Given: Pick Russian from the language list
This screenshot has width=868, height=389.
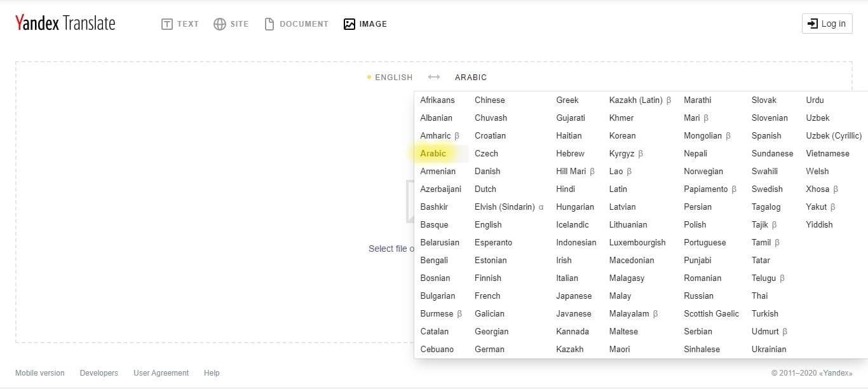Looking at the screenshot, I should click(698, 296).
